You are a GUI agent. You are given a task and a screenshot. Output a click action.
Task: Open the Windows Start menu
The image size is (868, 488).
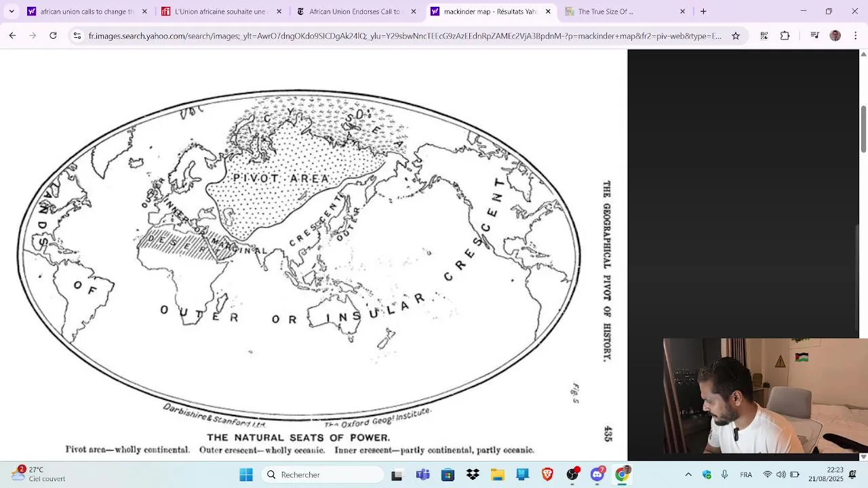click(246, 475)
